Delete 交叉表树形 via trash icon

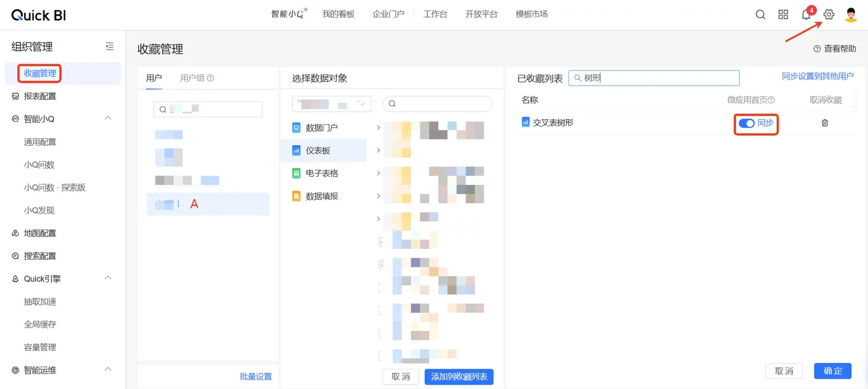(825, 123)
